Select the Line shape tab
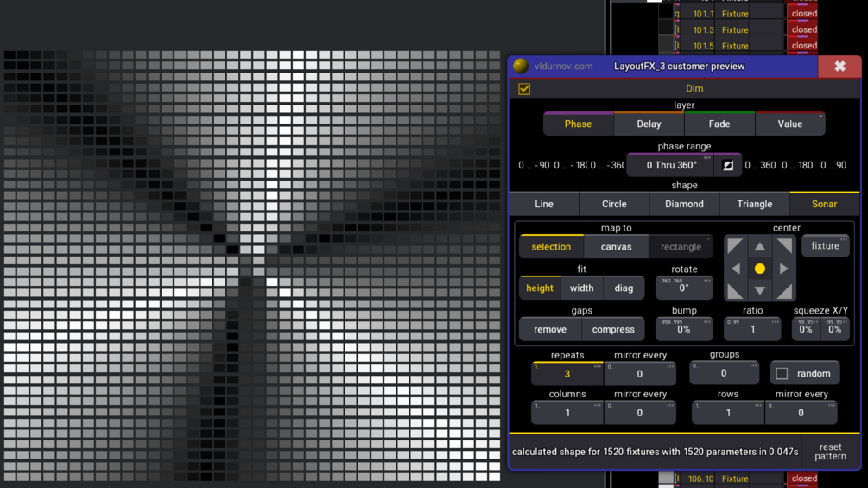The height and width of the screenshot is (488, 868). [x=544, y=204]
